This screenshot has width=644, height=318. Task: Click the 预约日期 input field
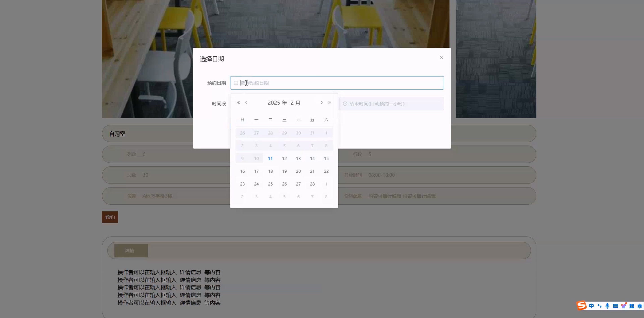pyautogui.click(x=337, y=83)
